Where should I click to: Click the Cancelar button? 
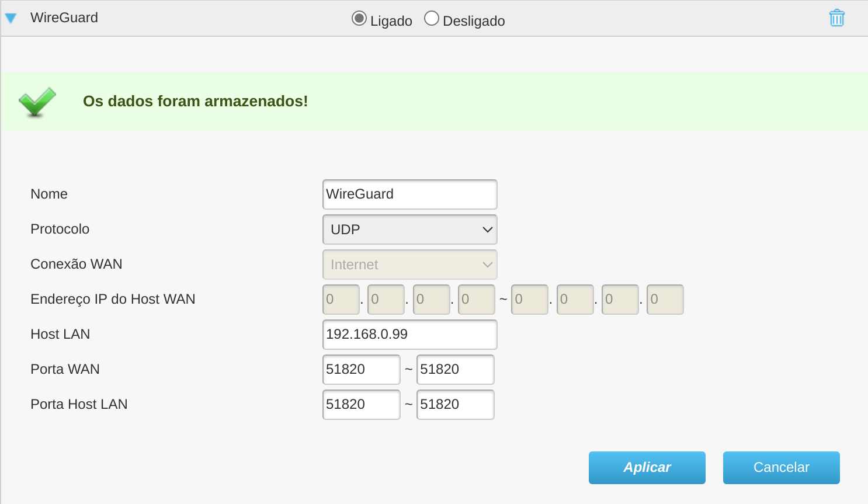781,467
